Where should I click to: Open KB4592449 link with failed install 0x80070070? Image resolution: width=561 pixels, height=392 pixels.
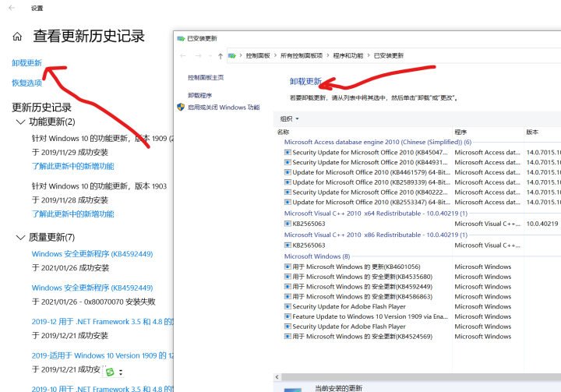(92, 288)
